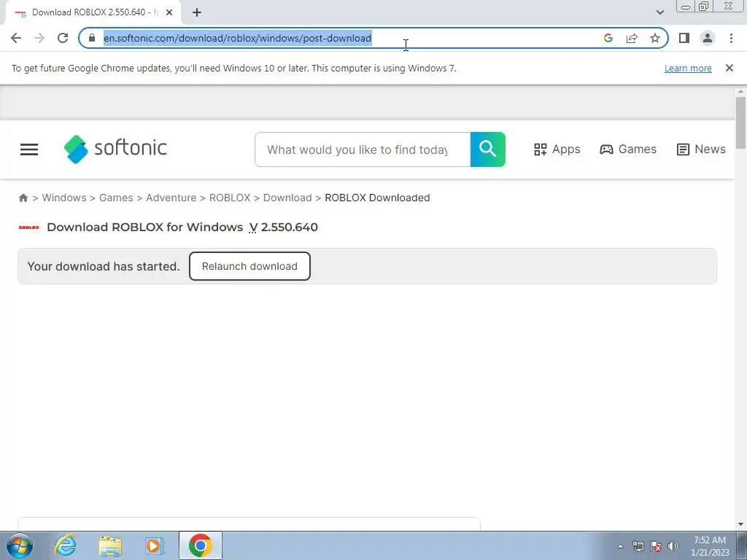The width and height of the screenshot is (747, 560).
Task: Click the 'ROBLOX Downloaded' breadcrumb text
Action: [x=377, y=198]
